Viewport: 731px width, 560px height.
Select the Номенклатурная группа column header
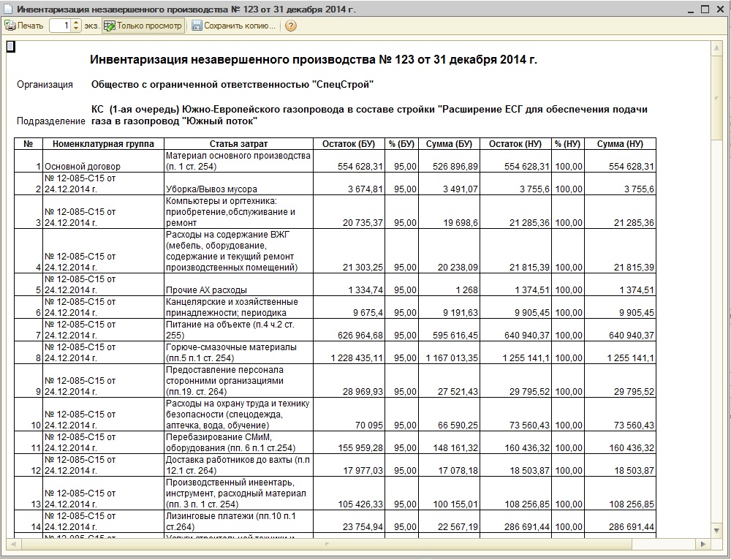pyautogui.click(x=103, y=144)
